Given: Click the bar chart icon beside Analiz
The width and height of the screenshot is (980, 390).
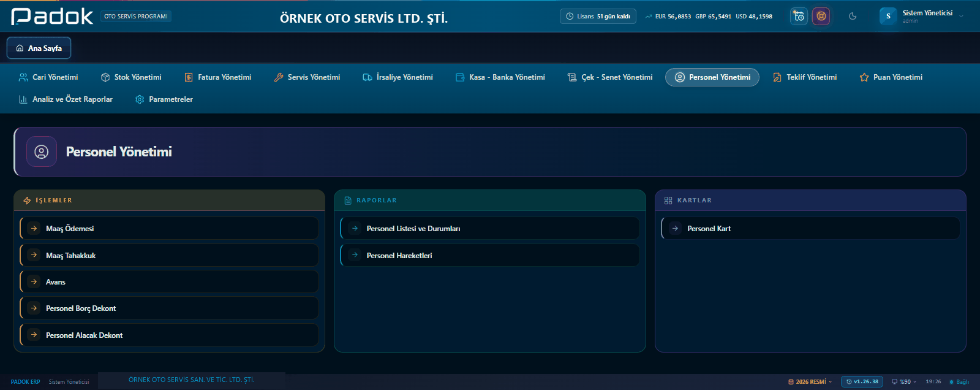Looking at the screenshot, I should pyautogui.click(x=23, y=99).
